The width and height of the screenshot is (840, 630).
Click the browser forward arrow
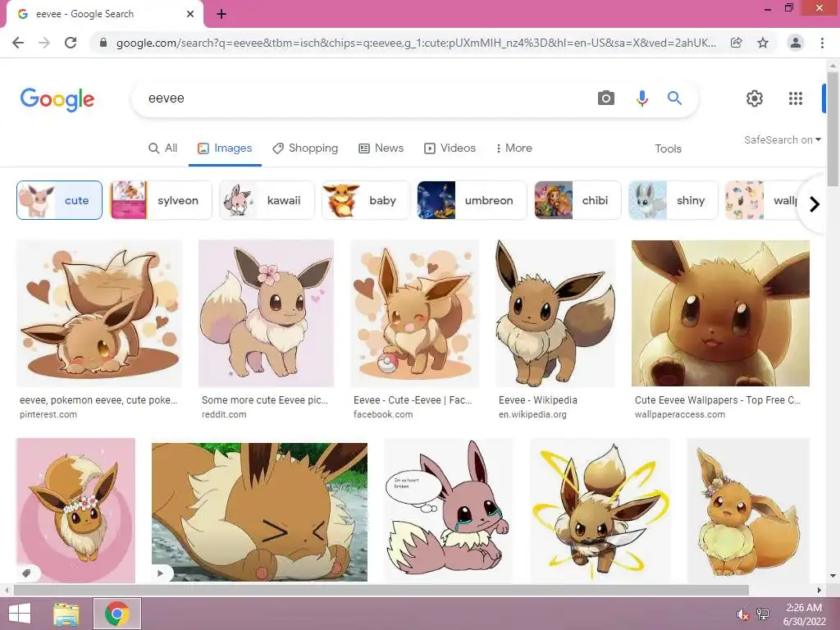click(x=44, y=43)
